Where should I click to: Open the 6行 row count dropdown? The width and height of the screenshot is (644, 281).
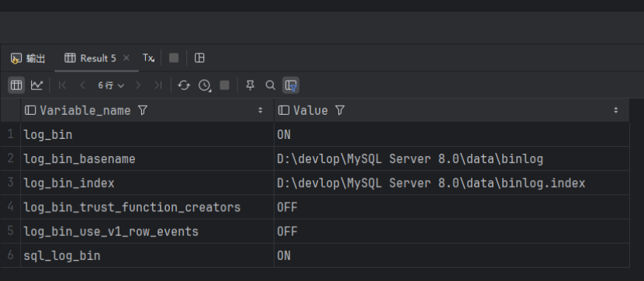[110, 85]
